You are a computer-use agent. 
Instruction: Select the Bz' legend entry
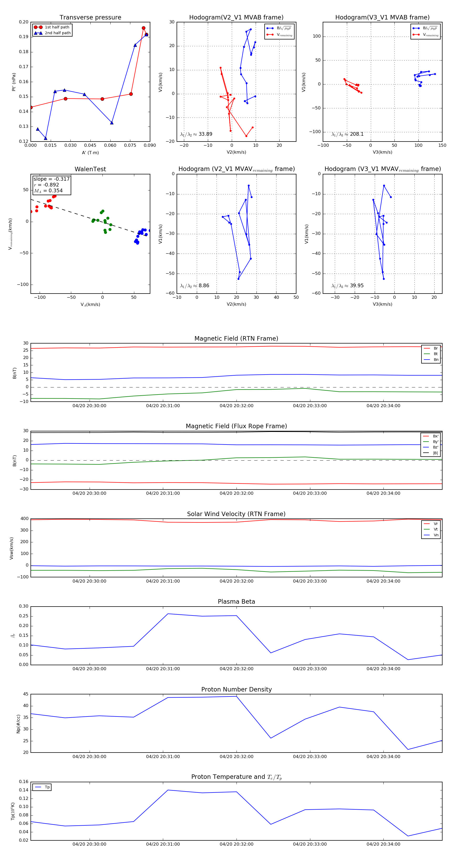[431, 447]
